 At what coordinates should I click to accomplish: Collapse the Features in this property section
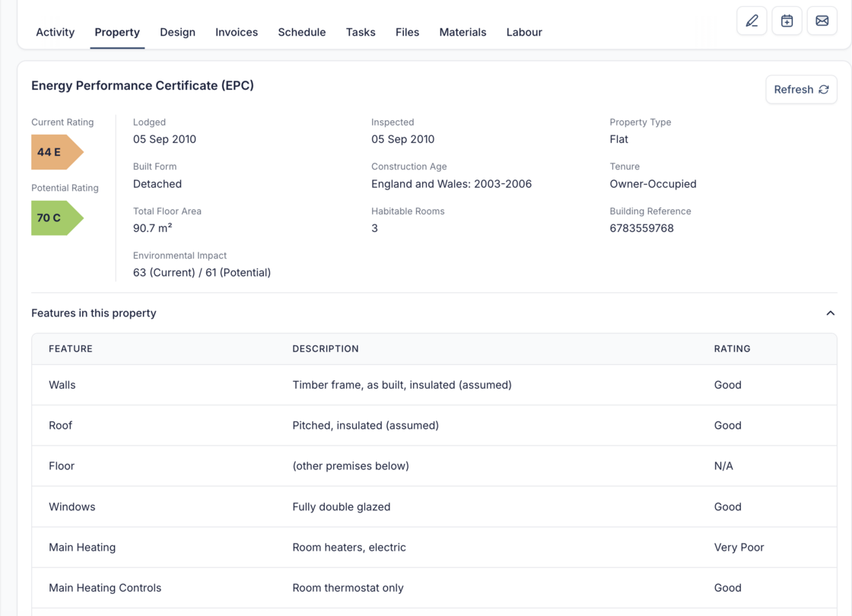click(x=830, y=313)
